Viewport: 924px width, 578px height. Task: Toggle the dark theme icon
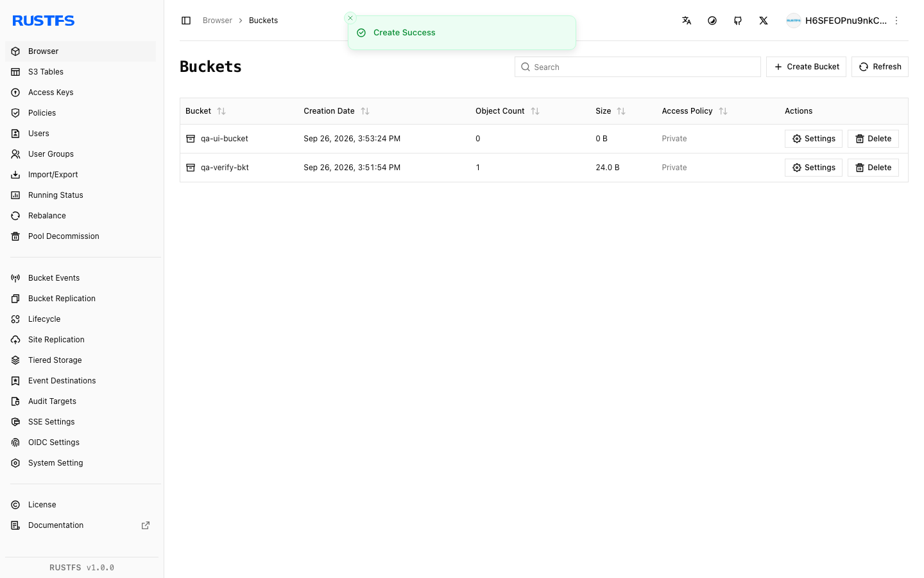[x=712, y=21]
